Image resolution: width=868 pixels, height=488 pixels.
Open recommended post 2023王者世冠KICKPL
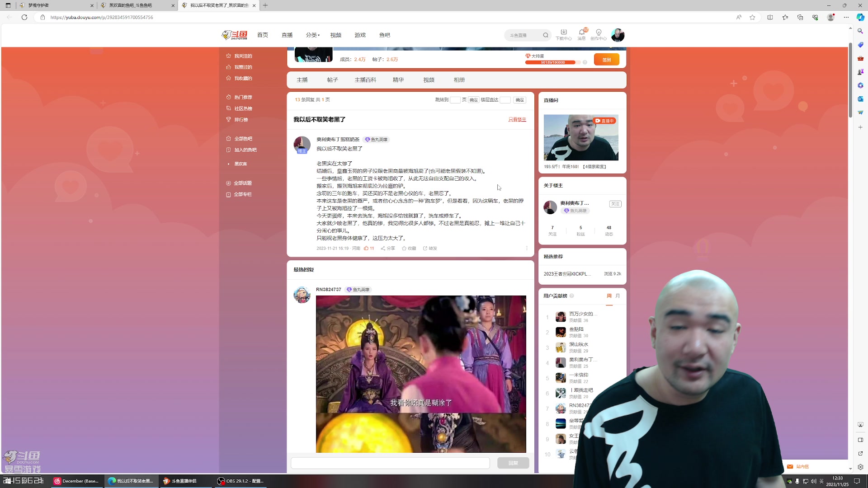click(x=567, y=274)
